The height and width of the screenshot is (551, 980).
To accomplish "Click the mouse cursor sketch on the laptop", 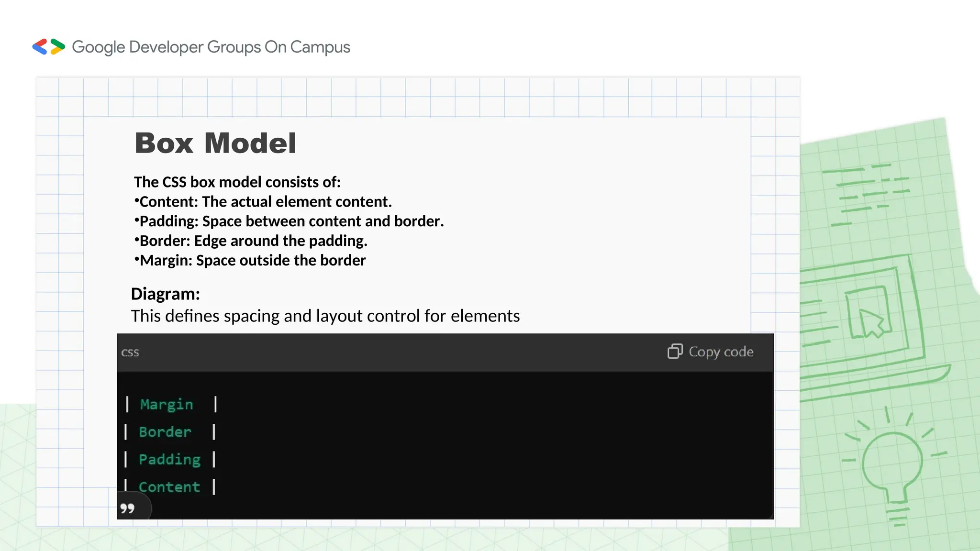I will (870, 321).
